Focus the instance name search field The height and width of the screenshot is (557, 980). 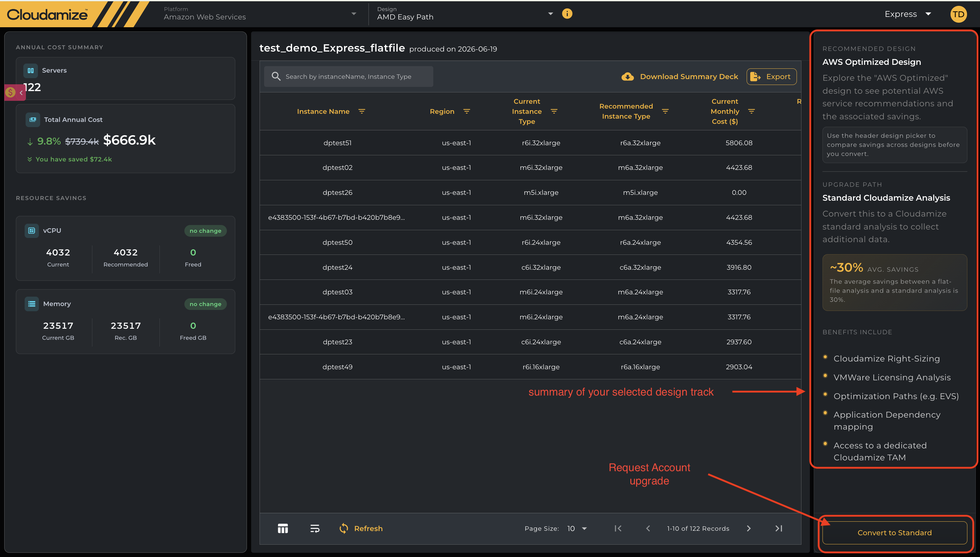(x=348, y=77)
